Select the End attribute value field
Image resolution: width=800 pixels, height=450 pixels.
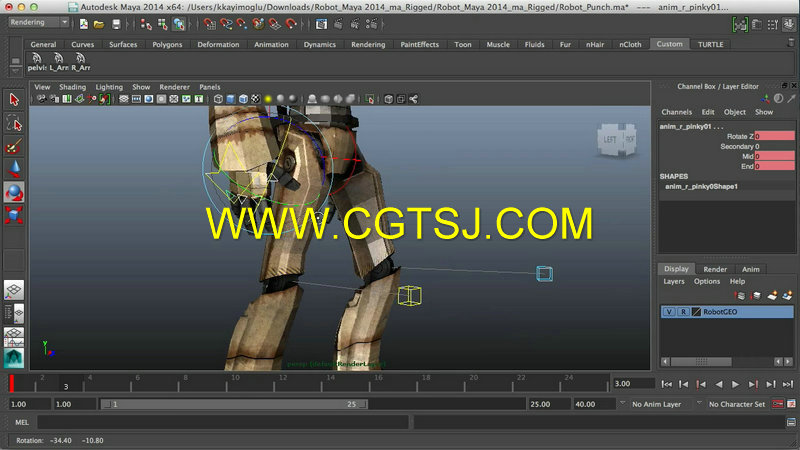[774, 166]
